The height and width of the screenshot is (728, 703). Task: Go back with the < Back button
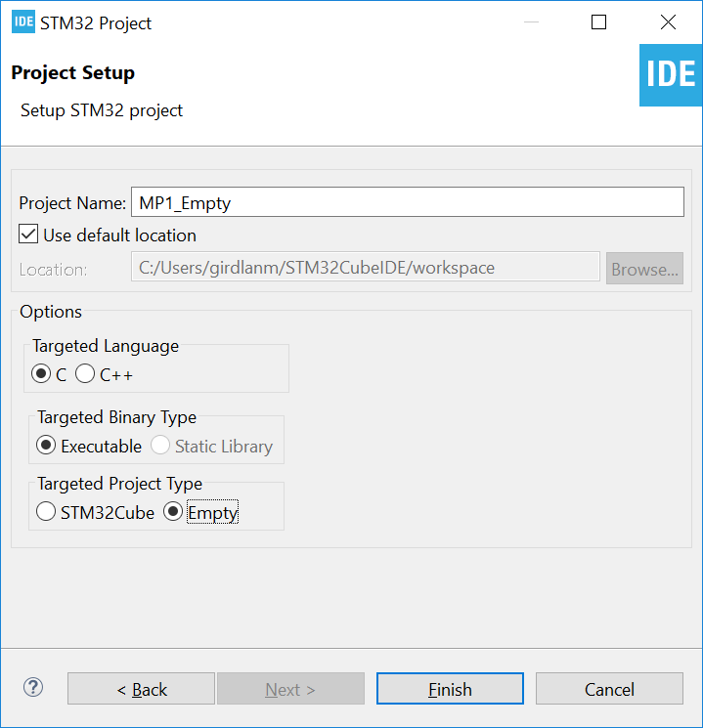141,689
